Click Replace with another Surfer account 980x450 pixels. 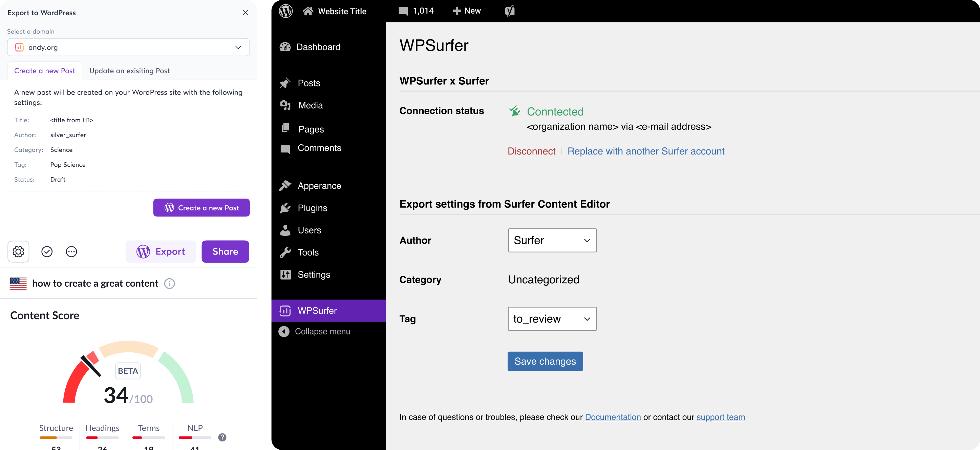pos(645,151)
